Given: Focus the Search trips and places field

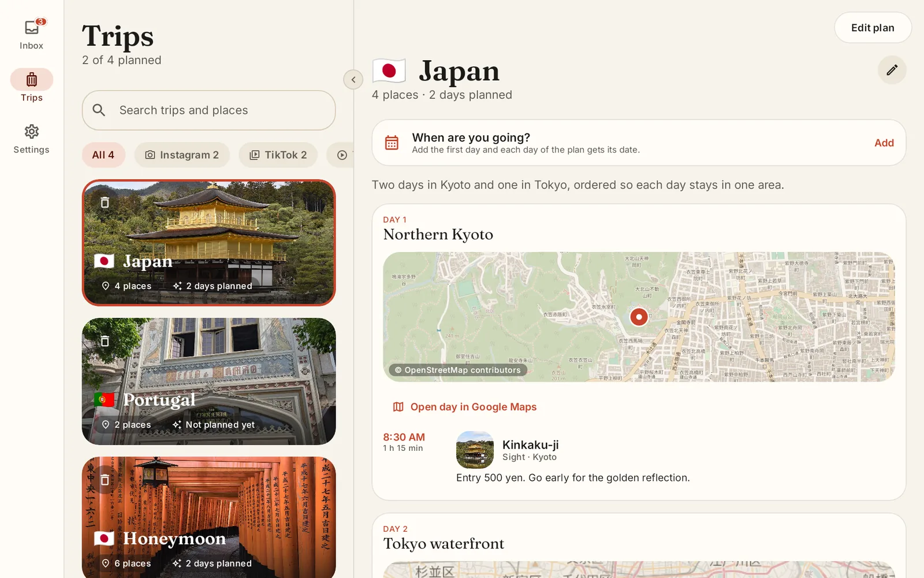Looking at the screenshot, I should coord(208,110).
